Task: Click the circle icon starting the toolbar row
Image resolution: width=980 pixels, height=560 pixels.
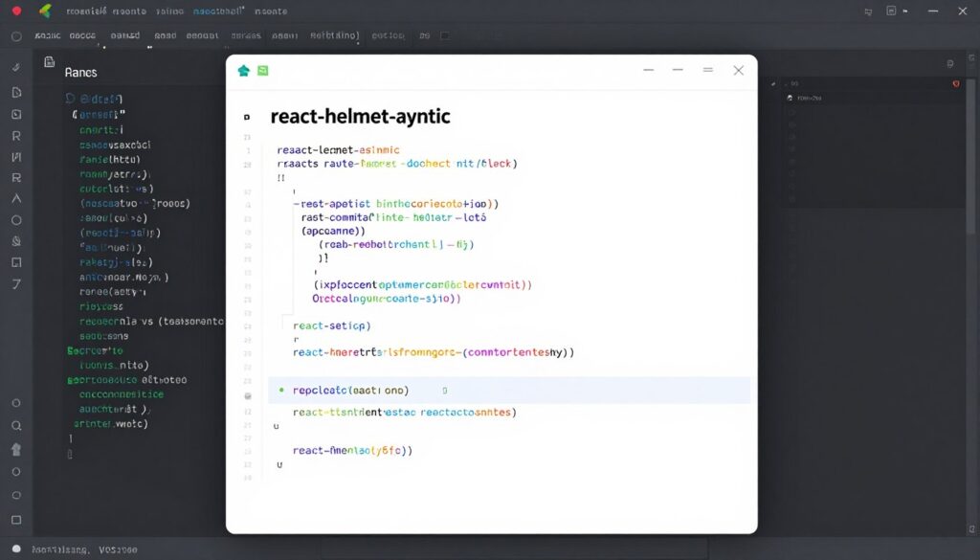Action: point(16,36)
